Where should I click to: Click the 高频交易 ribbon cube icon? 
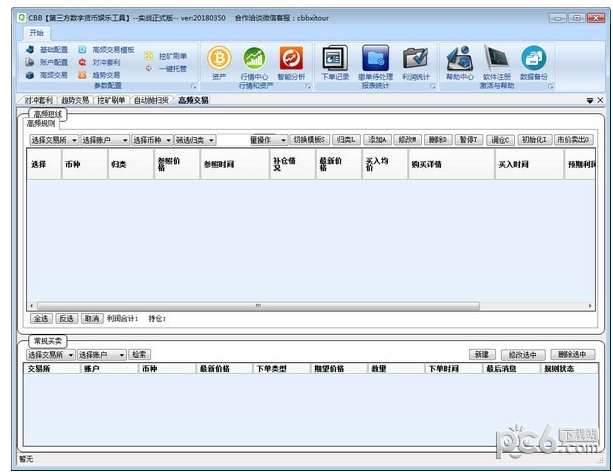30,75
